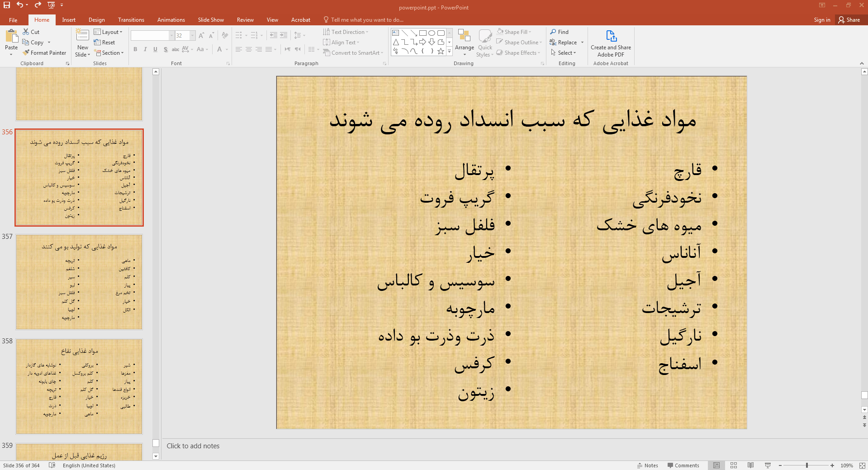Image resolution: width=868 pixels, height=470 pixels.
Task: Insert the star shape from the gallery
Action: 441,51
